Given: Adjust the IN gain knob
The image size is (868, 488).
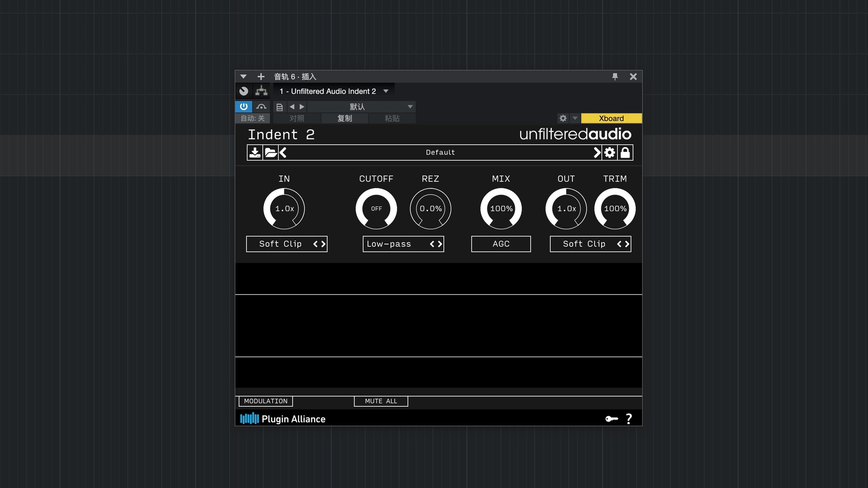Looking at the screenshot, I should pos(284,209).
